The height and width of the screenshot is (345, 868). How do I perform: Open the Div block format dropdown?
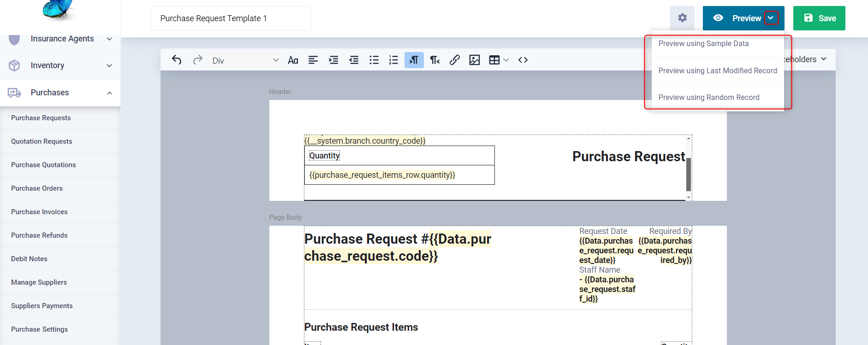tap(245, 60)
